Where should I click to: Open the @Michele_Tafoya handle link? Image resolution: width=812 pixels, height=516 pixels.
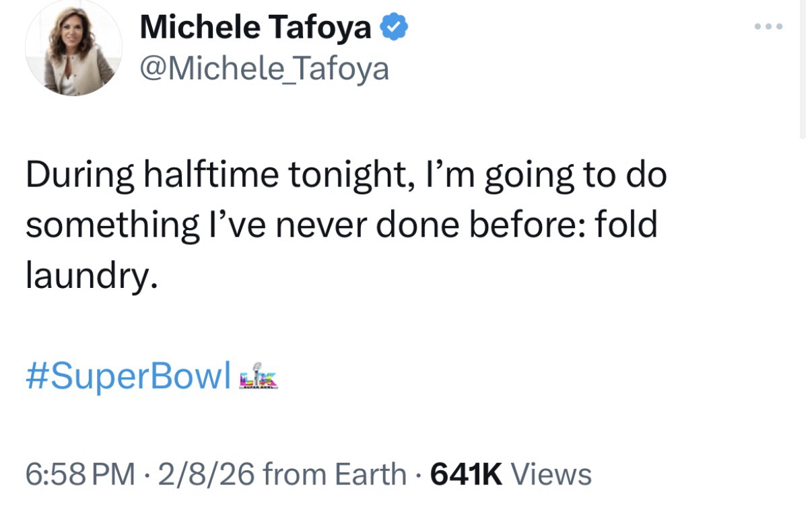click(x=263, y=67)
